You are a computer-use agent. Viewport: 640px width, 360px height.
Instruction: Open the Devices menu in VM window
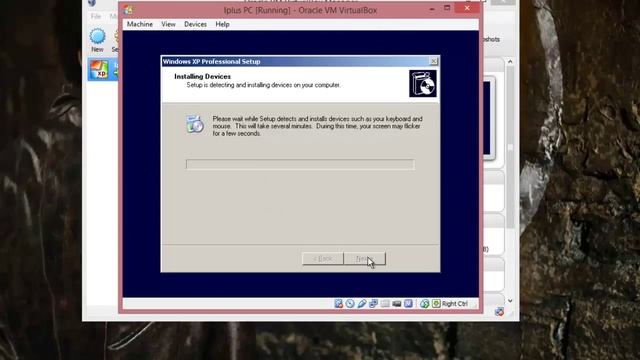pos(195,24)
